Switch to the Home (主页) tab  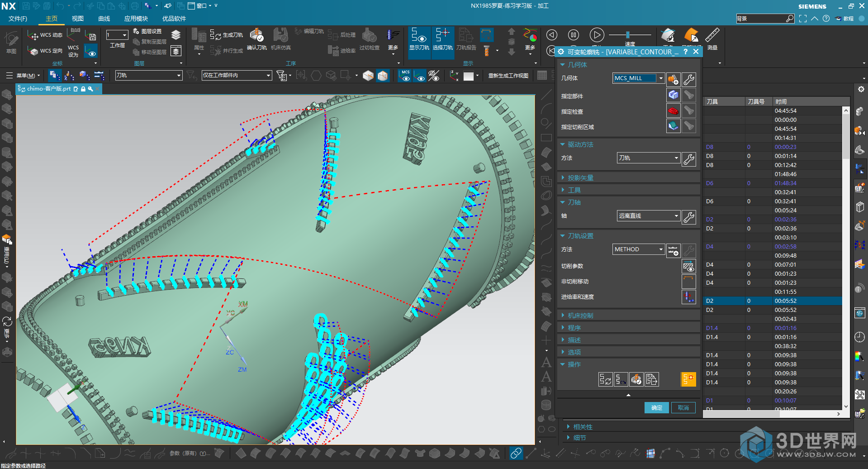pos(52,19)
